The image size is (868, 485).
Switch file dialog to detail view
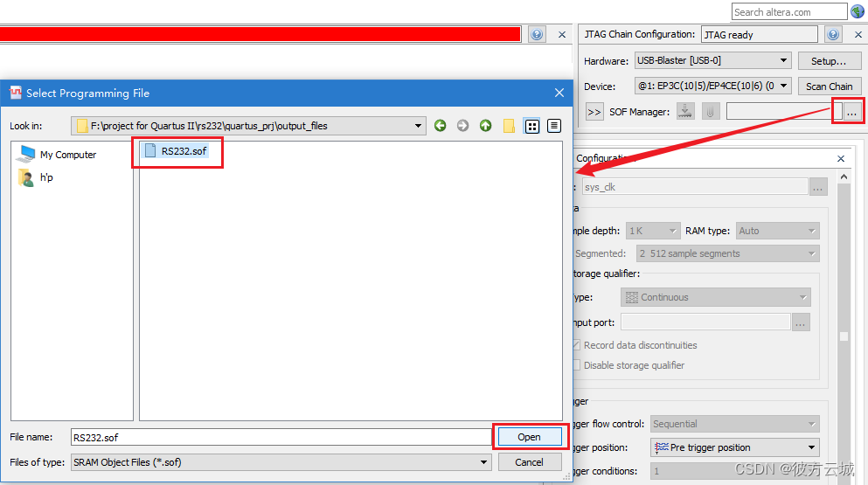click(x=554, y=126)
